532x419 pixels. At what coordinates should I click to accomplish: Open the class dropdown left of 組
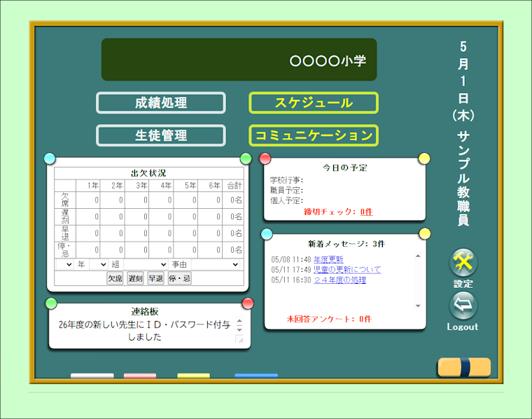[99, 265]
